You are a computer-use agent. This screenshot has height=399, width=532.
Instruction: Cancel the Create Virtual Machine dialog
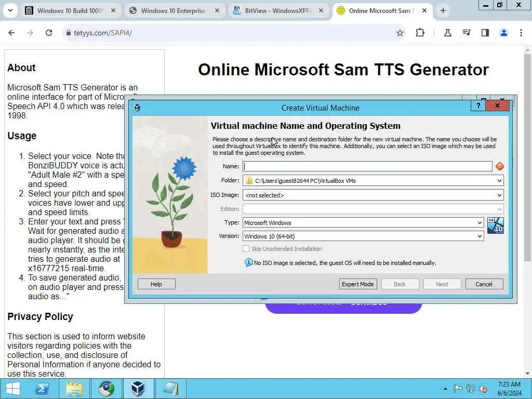point(484,284)
